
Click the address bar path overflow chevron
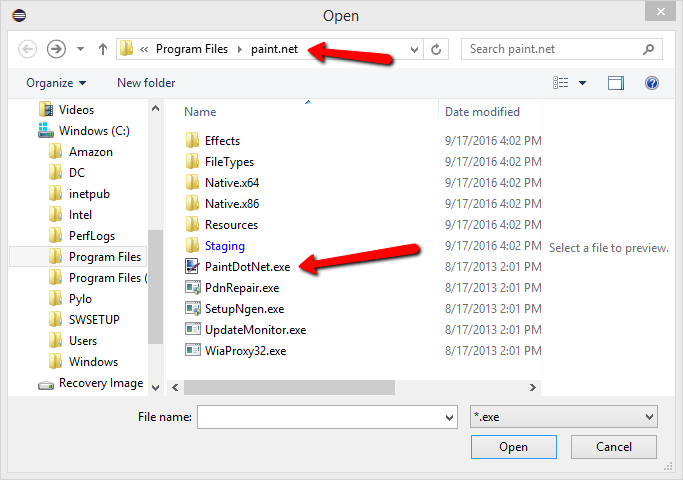click(x=144, y=49)
